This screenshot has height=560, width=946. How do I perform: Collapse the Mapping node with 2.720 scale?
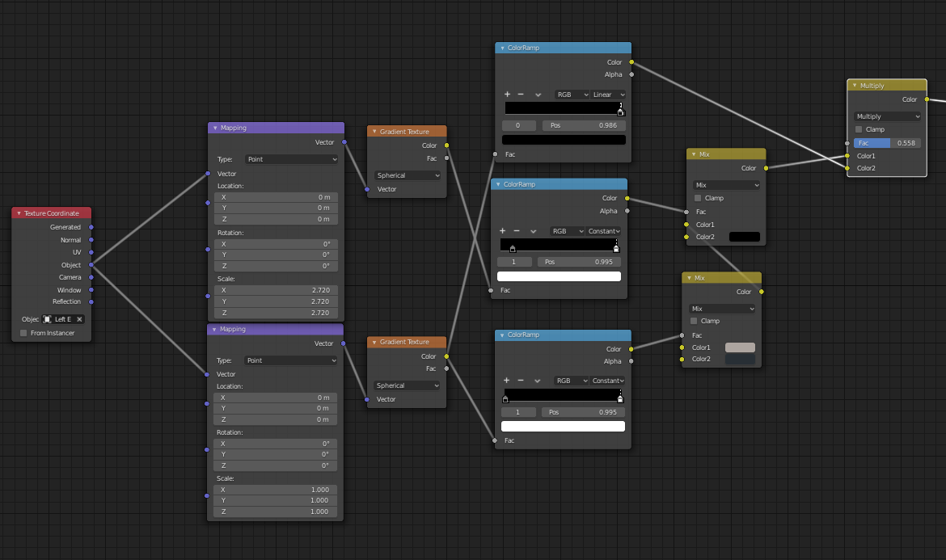point(215,128)
